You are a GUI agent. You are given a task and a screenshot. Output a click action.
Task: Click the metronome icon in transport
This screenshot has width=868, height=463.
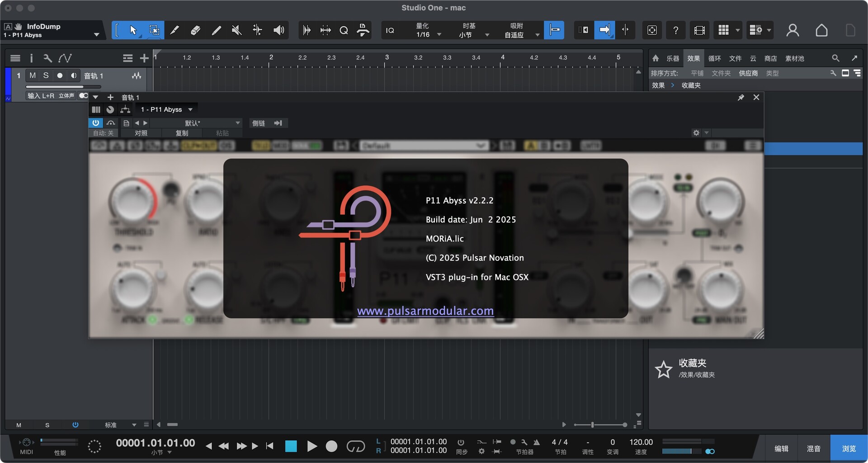pos(537,442)
